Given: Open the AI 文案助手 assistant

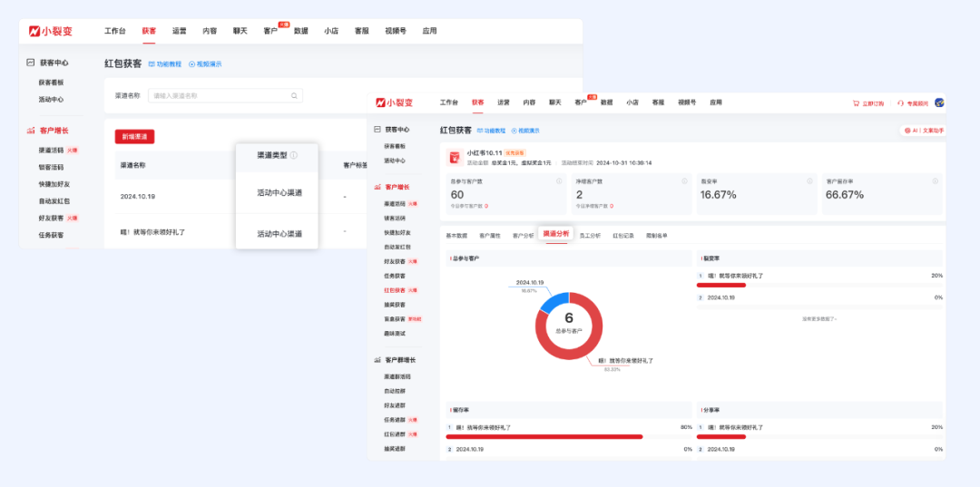Looking at the screenshot, I should tap(922, 131).
